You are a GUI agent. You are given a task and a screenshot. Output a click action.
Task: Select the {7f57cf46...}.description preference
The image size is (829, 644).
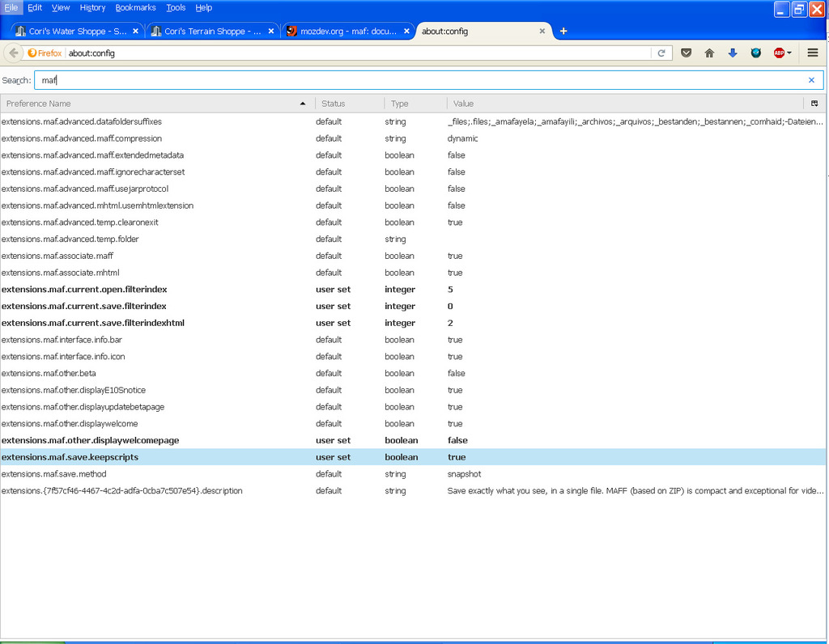point(413,491)
